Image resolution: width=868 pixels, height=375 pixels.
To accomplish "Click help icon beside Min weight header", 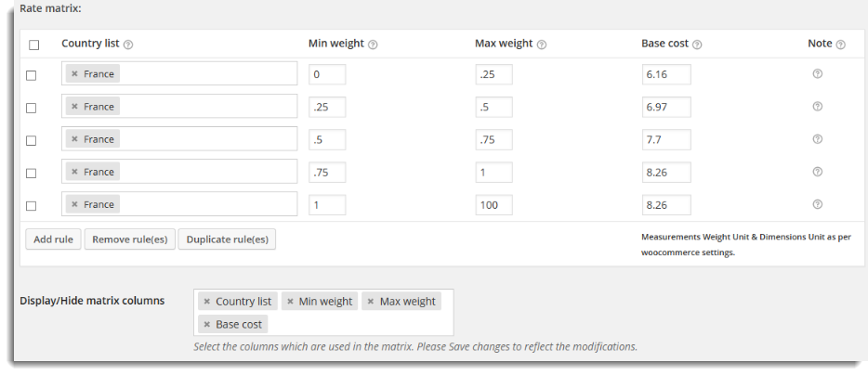I will pos(373,45).
